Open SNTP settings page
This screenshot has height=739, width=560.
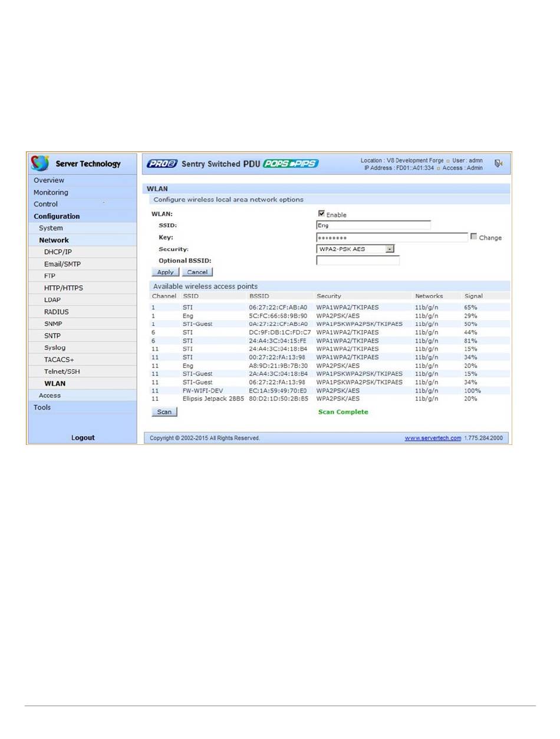pyautogui.click(x=82, y=336)
